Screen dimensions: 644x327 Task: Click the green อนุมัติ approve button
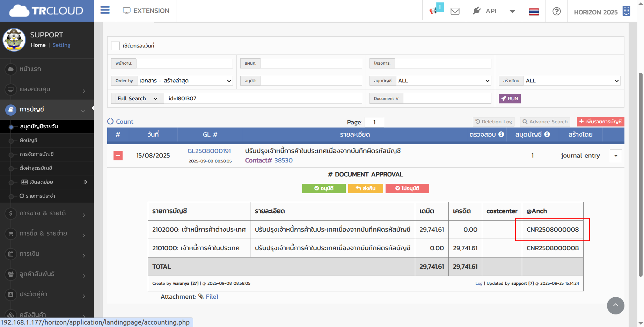pyautogui.click(x=323, y=188)
